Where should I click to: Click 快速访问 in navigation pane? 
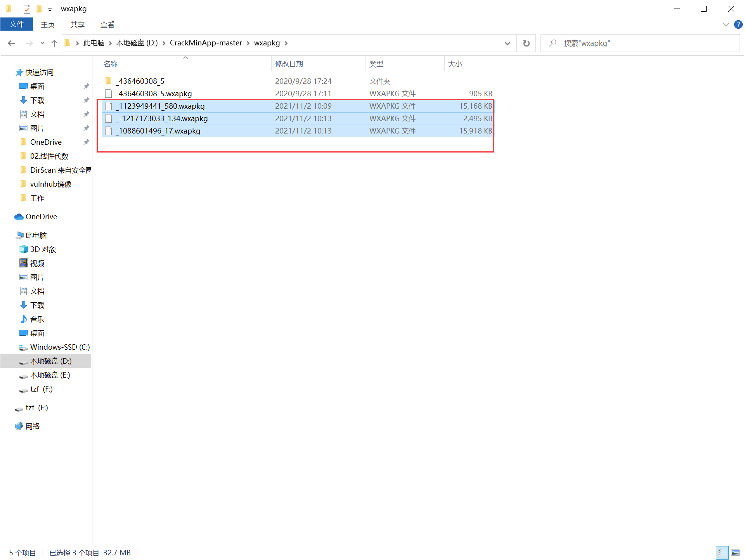pyautogui.click(x=39, y=73)
